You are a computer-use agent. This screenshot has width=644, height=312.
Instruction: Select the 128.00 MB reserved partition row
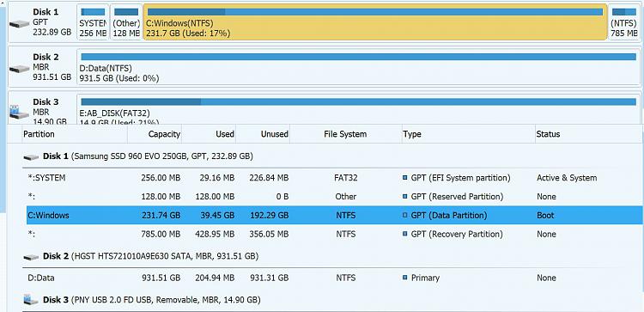[334, 197]
